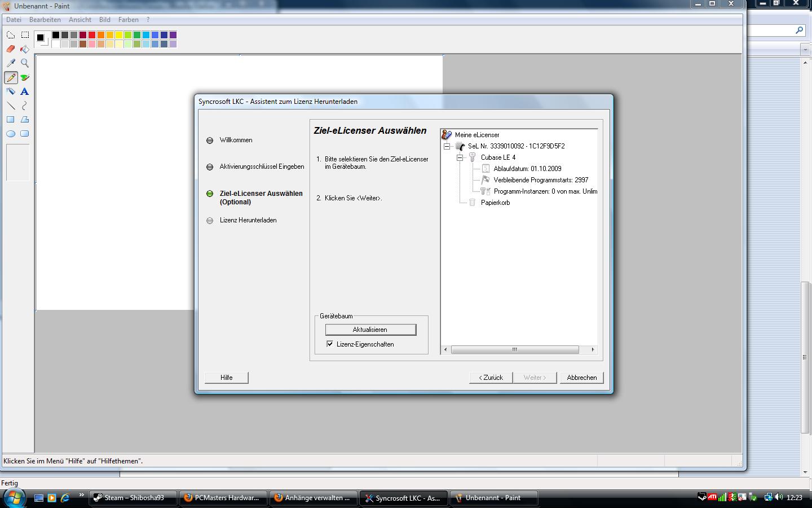
Task: Open the ? help menu in Paint
Action: point(148,20)
